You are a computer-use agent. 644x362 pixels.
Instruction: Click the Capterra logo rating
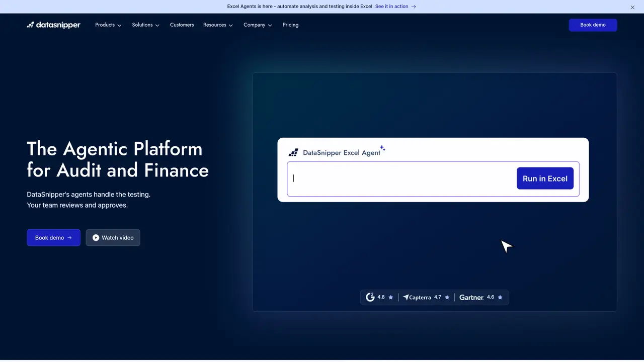[417, 297]
